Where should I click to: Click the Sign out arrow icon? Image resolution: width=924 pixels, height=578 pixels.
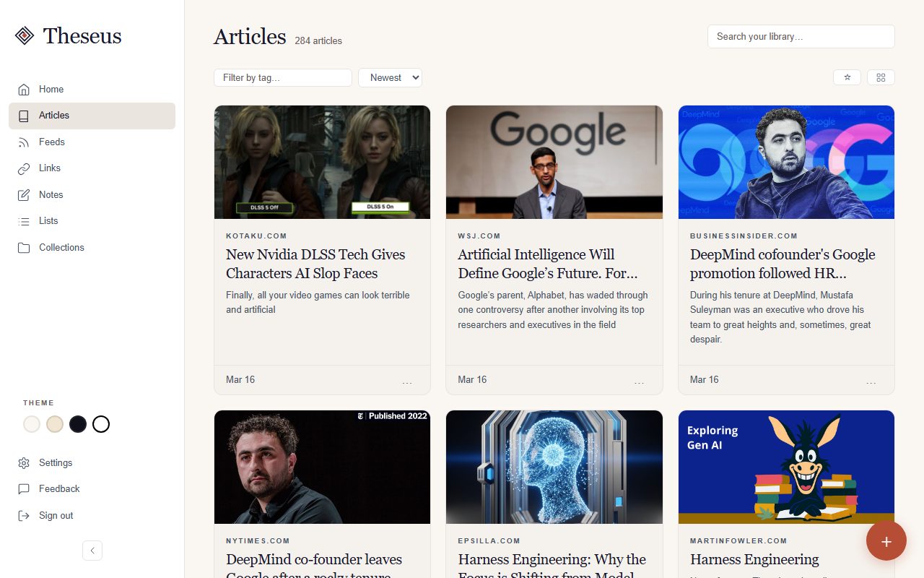coord(24,516)
